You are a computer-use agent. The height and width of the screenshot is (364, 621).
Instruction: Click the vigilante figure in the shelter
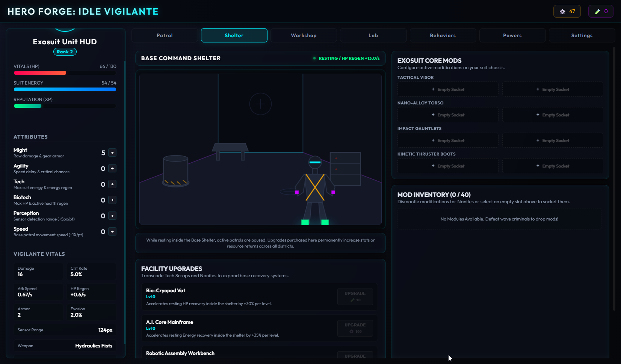click(315, 190)
